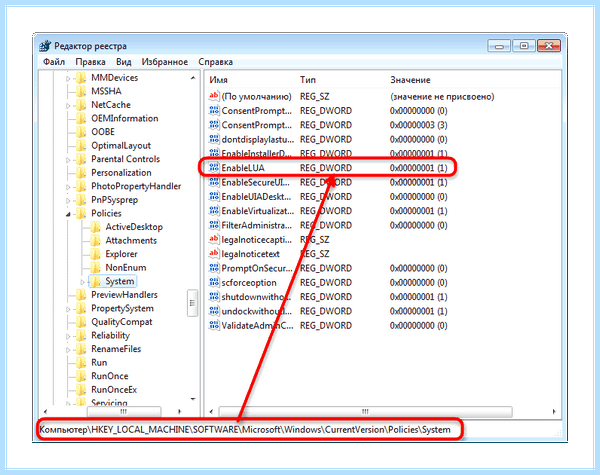The height and width of the screenshot is (475, 600).
Task: Click the EnableLUA DWORD value icon
Action: (x=214, y=168)
